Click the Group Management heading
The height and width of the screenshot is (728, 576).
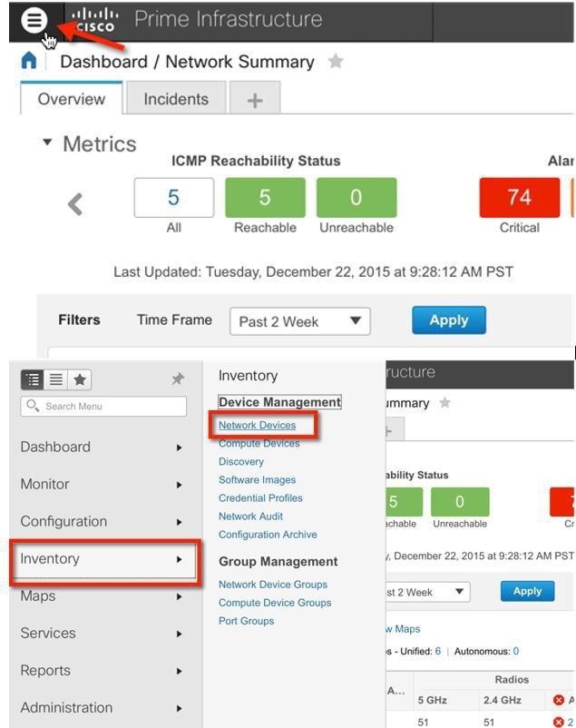click(x=278, y=561)
